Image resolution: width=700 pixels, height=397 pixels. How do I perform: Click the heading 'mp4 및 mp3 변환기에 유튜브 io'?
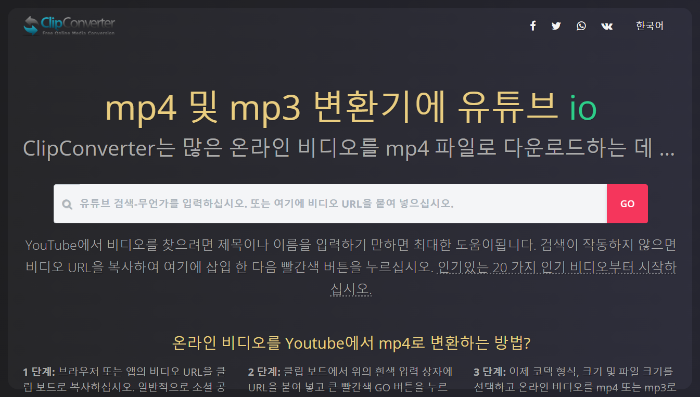click(350, 107)
